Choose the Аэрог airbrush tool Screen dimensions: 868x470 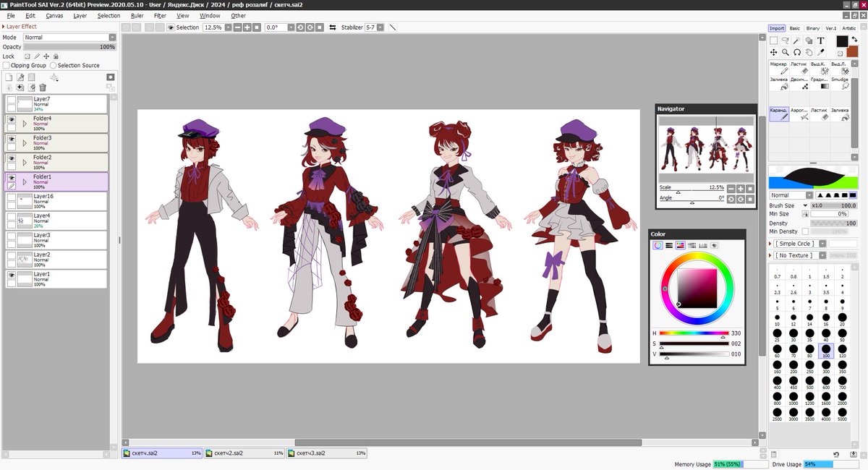click(x=799, y=114)
